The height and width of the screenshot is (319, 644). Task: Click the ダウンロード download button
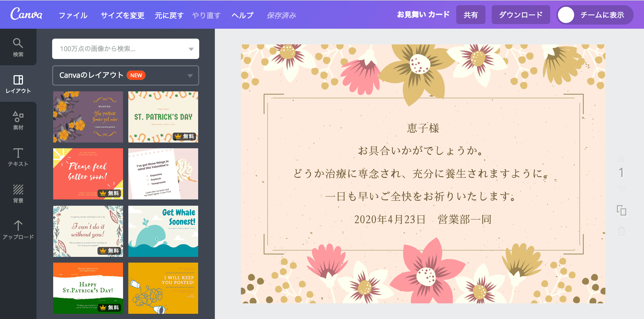[x=521, y=15]
